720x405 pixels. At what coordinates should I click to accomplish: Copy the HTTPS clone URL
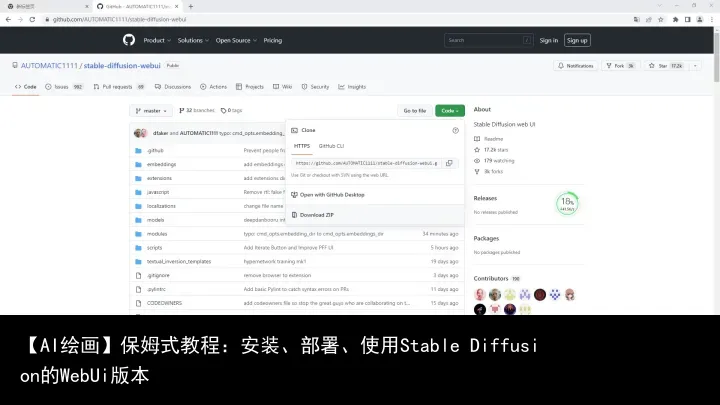coord(449,163)
